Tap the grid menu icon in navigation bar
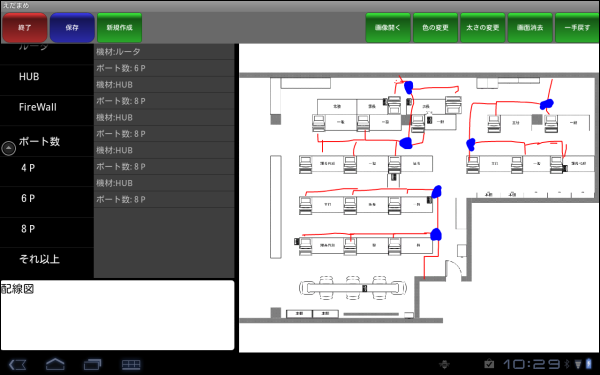Screen dimensions: 600x375 click(131, 364)
